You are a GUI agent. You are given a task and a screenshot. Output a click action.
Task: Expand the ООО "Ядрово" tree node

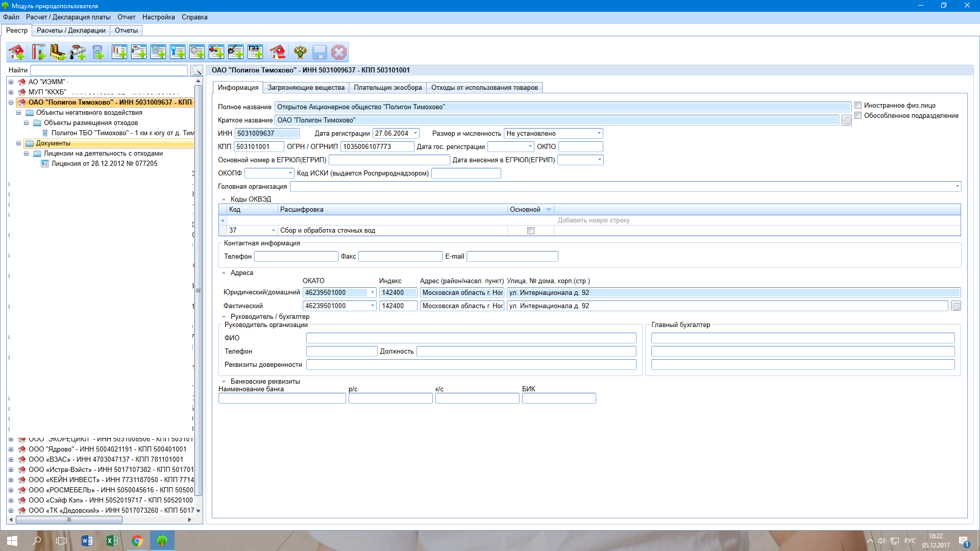point(11,449)
